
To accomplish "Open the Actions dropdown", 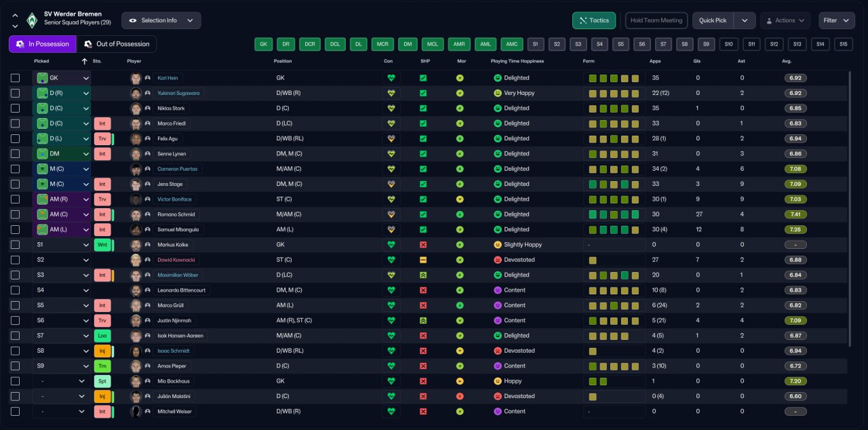I will pos(785,20).
